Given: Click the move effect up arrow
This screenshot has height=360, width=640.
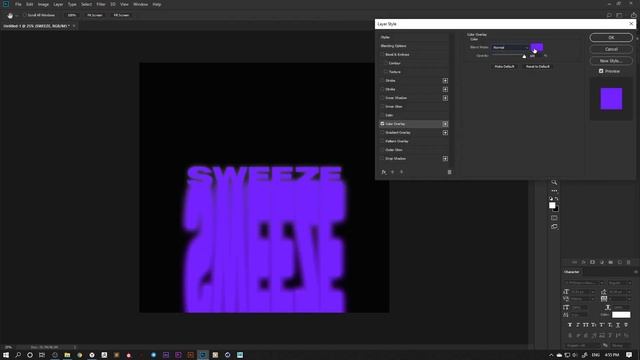Looking at the screenshot, I should 393,172.
